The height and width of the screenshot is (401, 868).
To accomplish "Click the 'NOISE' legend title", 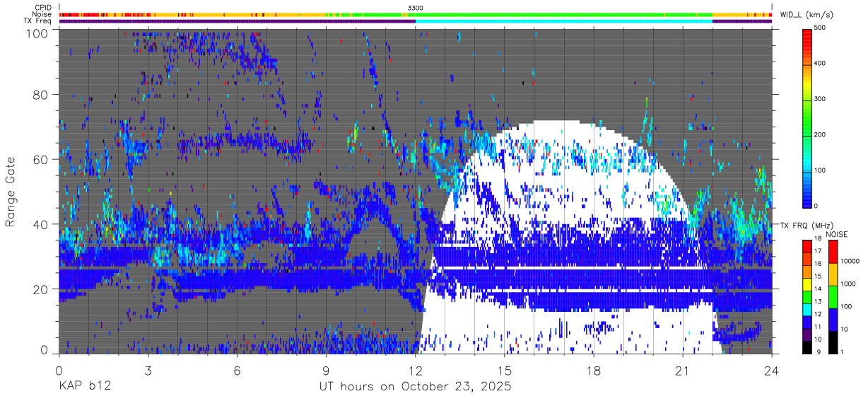I will (x=837, y=234).
